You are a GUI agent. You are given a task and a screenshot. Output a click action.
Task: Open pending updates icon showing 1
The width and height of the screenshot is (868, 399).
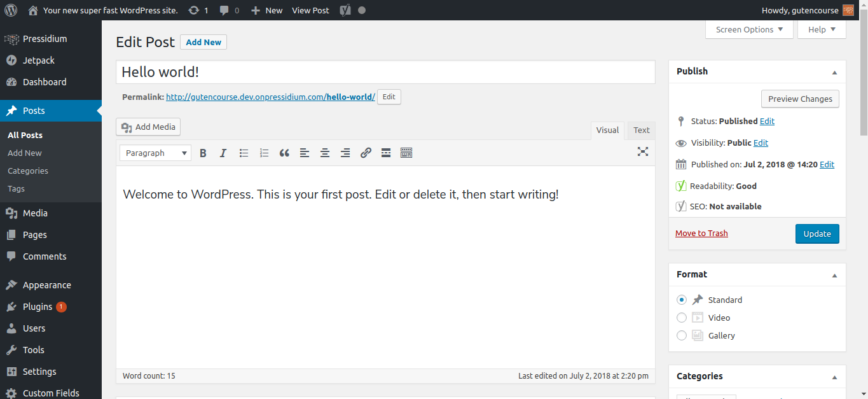pyautogui.click(x=198, y=10)
